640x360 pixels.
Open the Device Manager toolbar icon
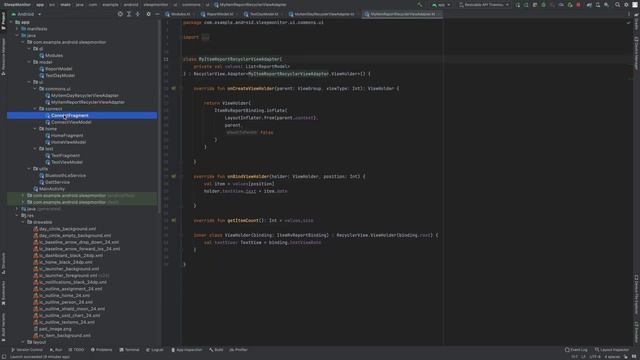(598, 5)
